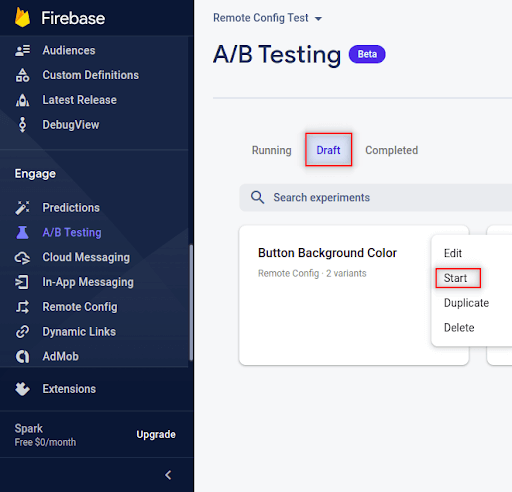Click the Remote Config arrows icon
Screen dimensions: 512x492
[22, 307]
